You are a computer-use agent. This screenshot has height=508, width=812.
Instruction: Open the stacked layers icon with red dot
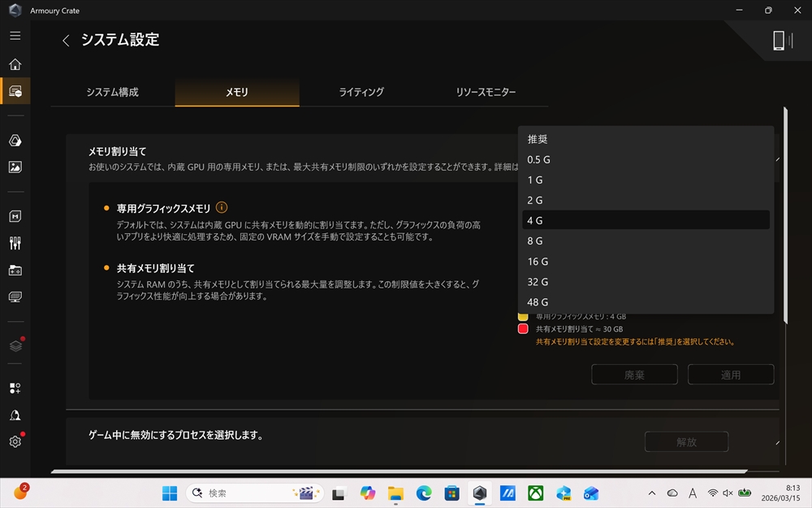coord(15,345)
